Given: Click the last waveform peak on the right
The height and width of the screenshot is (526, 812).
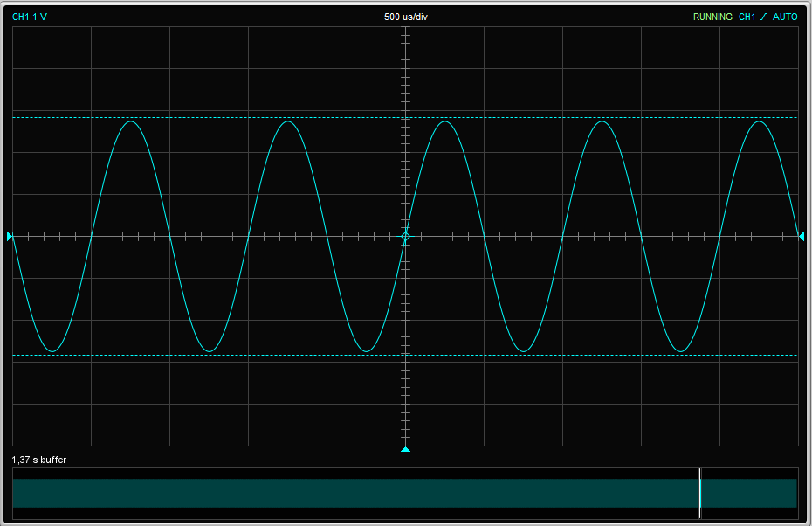Looking at the screenshot, I should coord(760,121).
